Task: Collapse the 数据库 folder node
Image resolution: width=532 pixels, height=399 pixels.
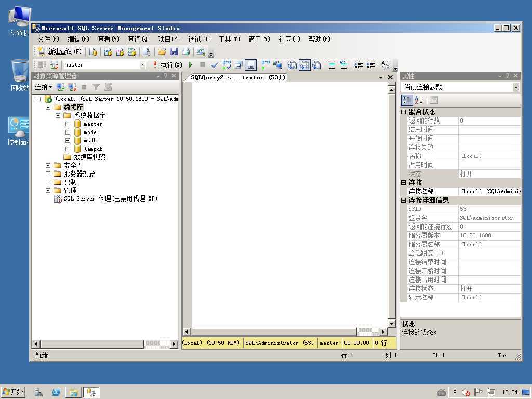Action: coord(48,107)
